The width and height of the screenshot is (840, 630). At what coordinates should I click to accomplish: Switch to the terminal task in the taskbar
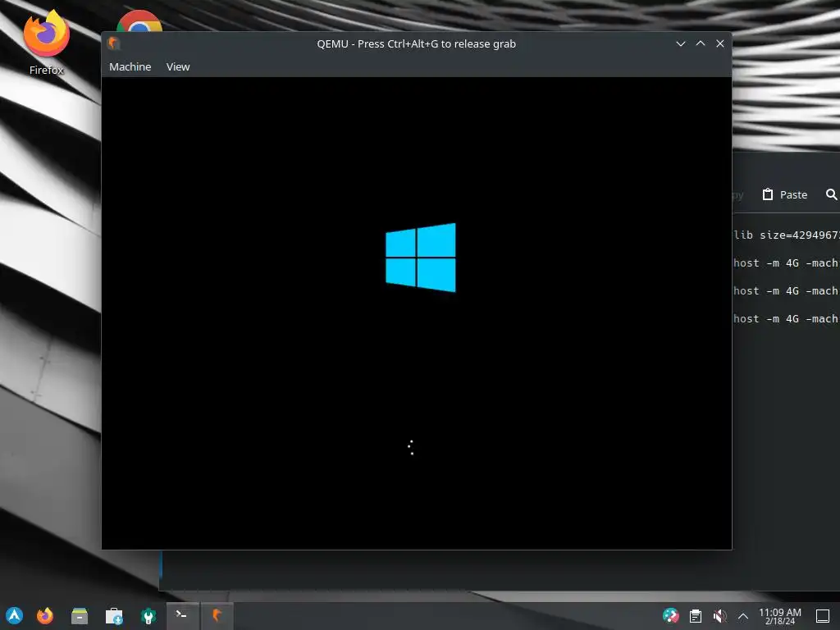(x=183, y=615)
